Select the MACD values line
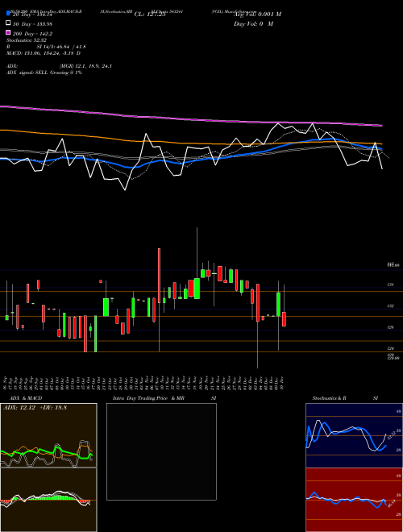Image resolution: width=403 pixels, height=532 pixels. tap(44, 53)
